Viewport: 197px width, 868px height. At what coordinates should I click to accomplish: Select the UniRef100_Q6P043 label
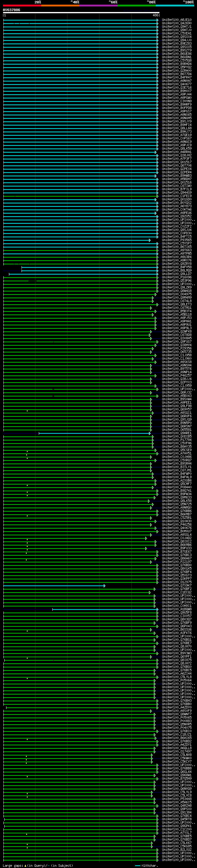point(177,626)
